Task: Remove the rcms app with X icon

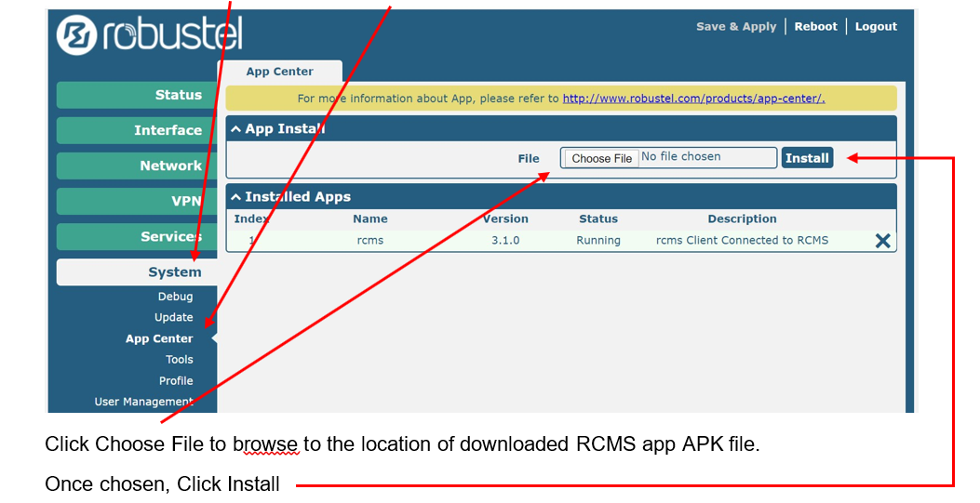Action: click(x=882, y=241)
